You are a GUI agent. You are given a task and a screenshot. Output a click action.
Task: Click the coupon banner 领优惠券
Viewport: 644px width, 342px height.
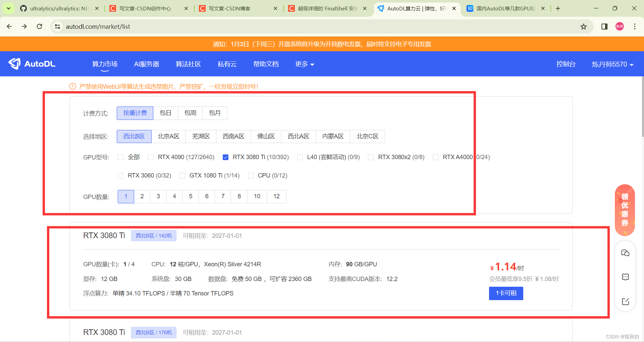point(625,210)
